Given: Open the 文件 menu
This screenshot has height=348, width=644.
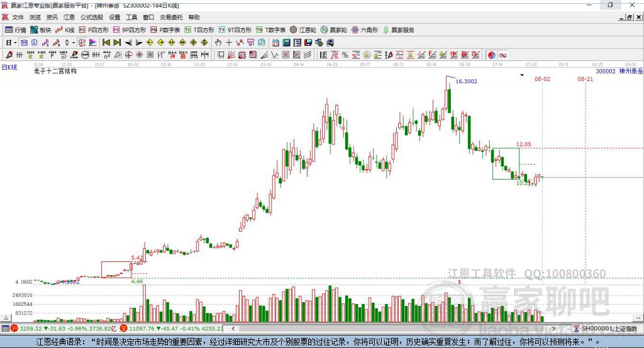Looking at the screenshot, I should coord(18,17).
